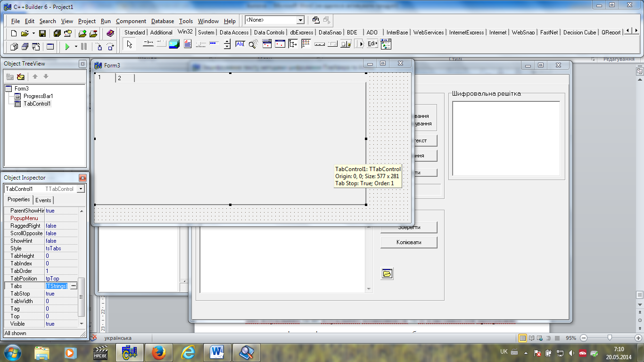Image resolution: width=644 pixels, height=362 pixels.
Task: Open the Project menu
Action: 87,21
